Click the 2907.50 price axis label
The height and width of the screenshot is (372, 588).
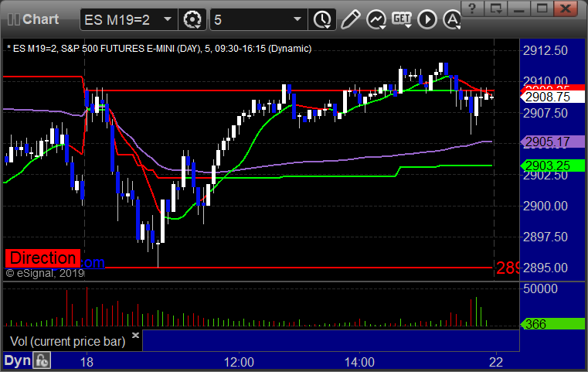(546, 113)
